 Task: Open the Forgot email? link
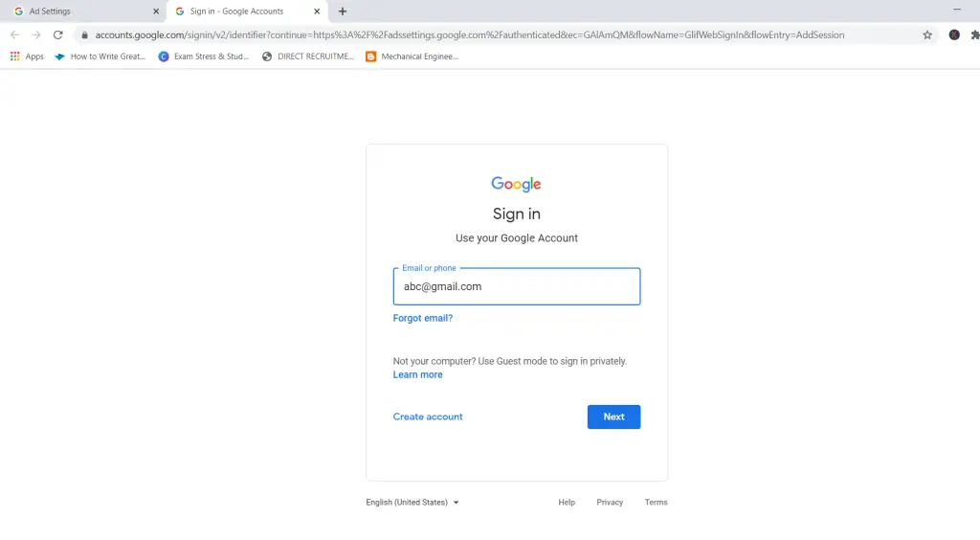click(x=422, y=318)
